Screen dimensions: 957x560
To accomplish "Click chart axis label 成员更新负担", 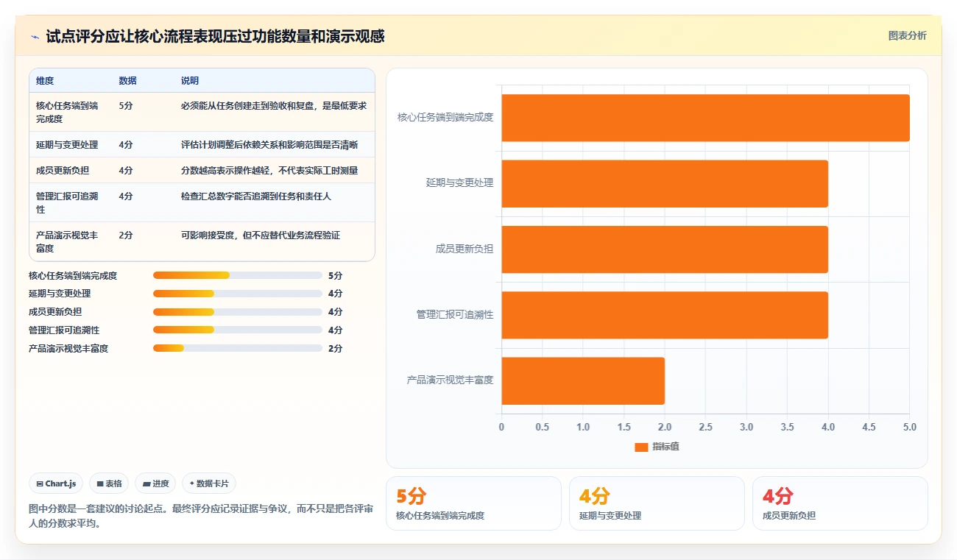I will click(x=464, y=249).
